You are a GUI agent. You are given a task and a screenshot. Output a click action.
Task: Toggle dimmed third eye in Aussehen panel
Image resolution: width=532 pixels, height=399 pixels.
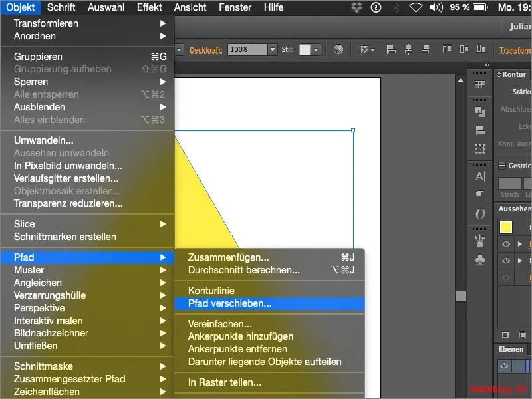tap(506, 277)
